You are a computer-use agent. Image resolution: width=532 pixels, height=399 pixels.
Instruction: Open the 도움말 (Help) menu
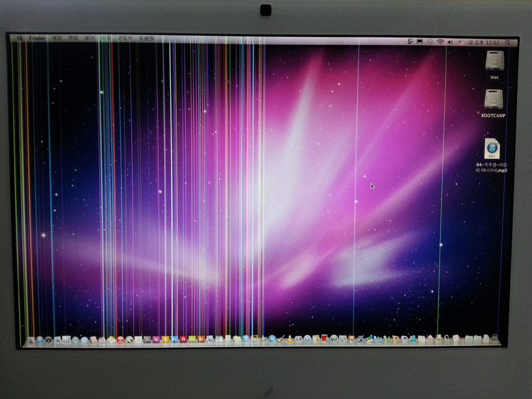[146, 39]
